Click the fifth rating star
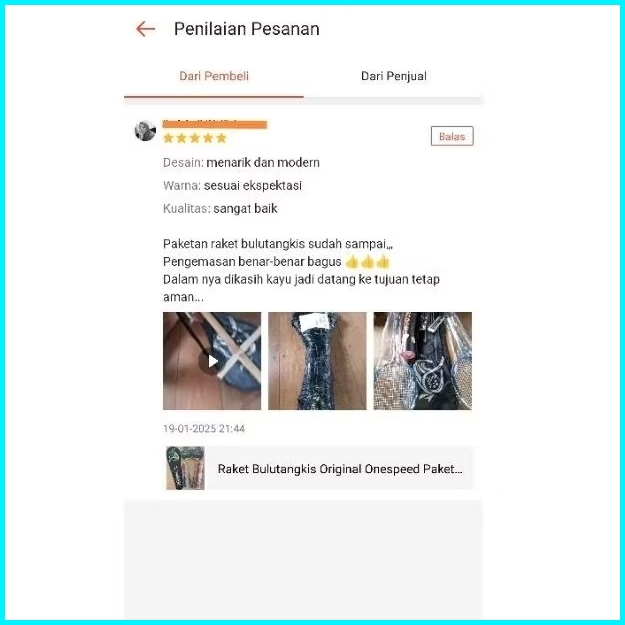Image resolution: width=625 pixels, height=625 pixels. pyautogui.click(x=221, y=138)
